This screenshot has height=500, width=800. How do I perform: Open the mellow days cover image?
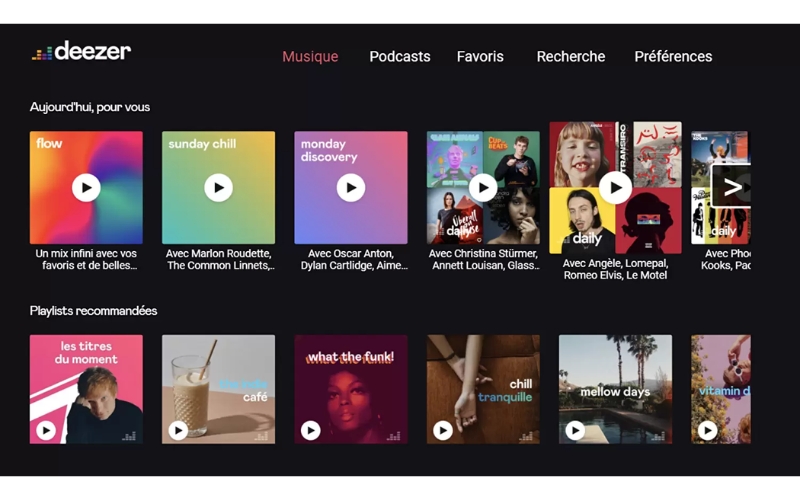click(x=615, y=389)
